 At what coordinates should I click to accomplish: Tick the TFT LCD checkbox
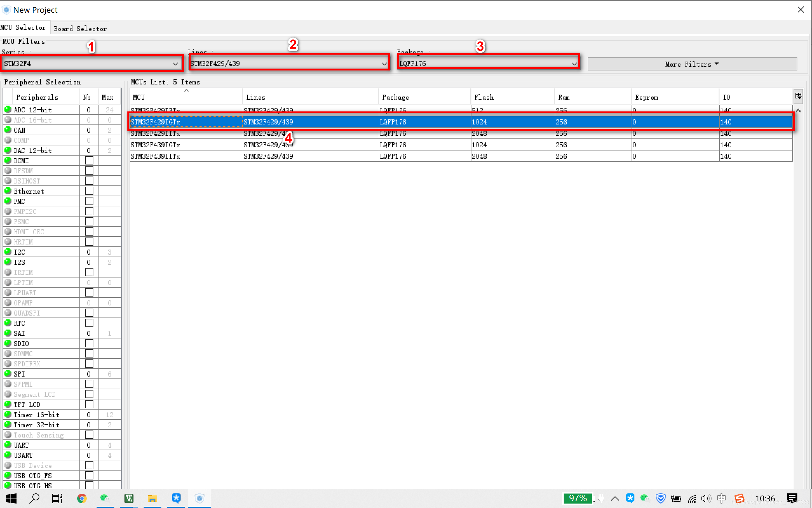tap(89, 404)
